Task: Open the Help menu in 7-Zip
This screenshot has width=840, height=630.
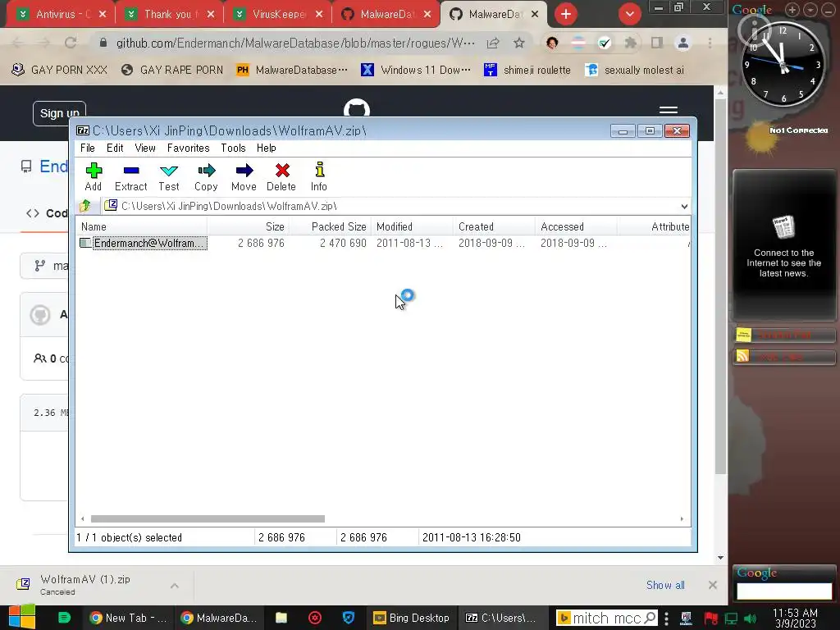Action: (x=267, y=148)
